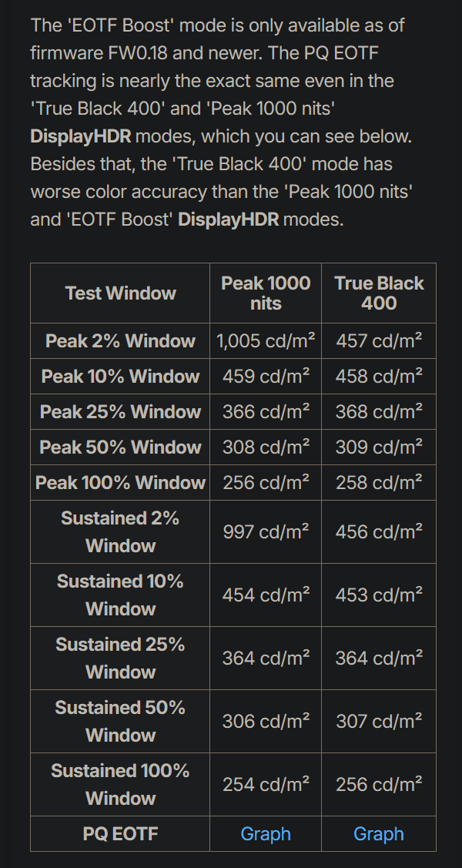Click the 254 cd/m² value cell
Image resolution: width=462 pixels, height=868 pixels.
(x=266, y=785)
